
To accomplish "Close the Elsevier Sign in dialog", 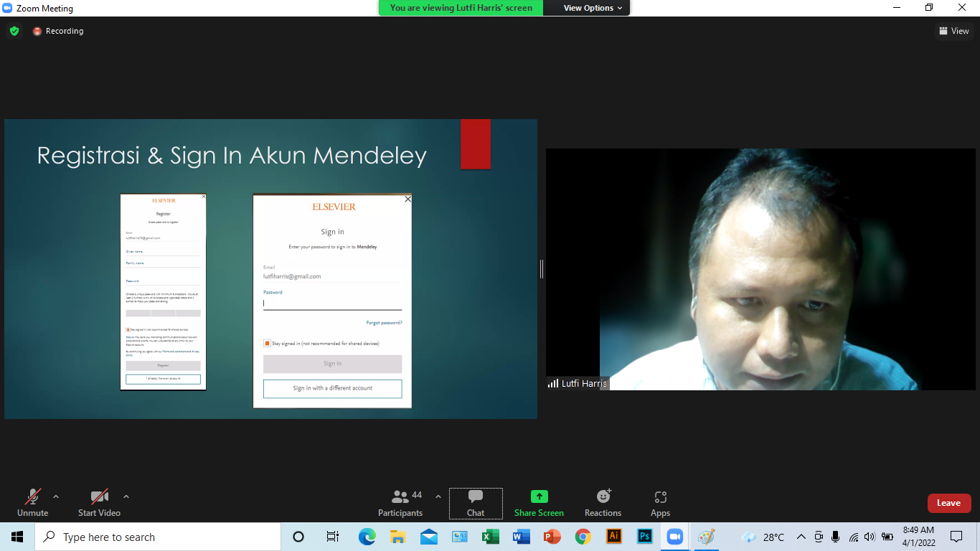I will (x=407, y=199).
